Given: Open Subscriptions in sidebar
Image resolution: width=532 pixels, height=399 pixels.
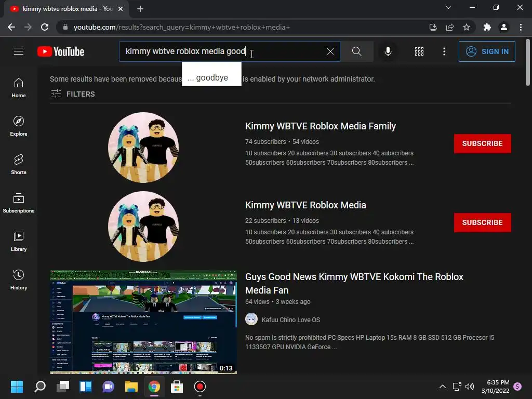Looking at the screenshot, I should coord(19,203).
